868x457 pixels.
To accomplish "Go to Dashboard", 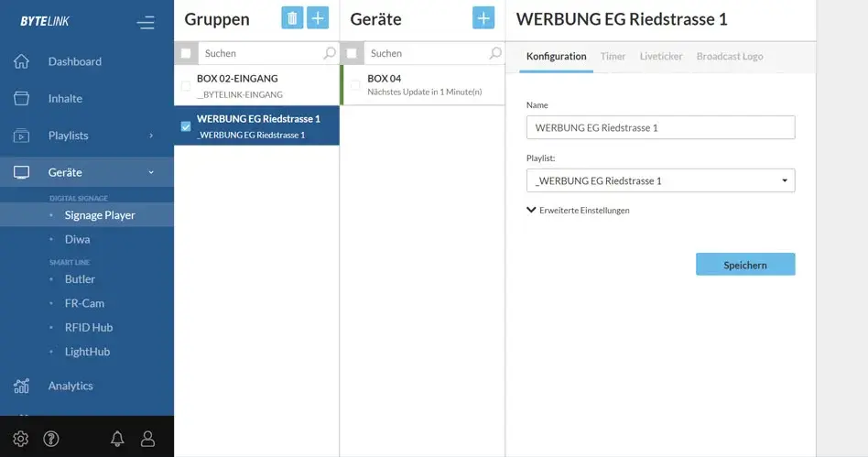I will 75,61.
